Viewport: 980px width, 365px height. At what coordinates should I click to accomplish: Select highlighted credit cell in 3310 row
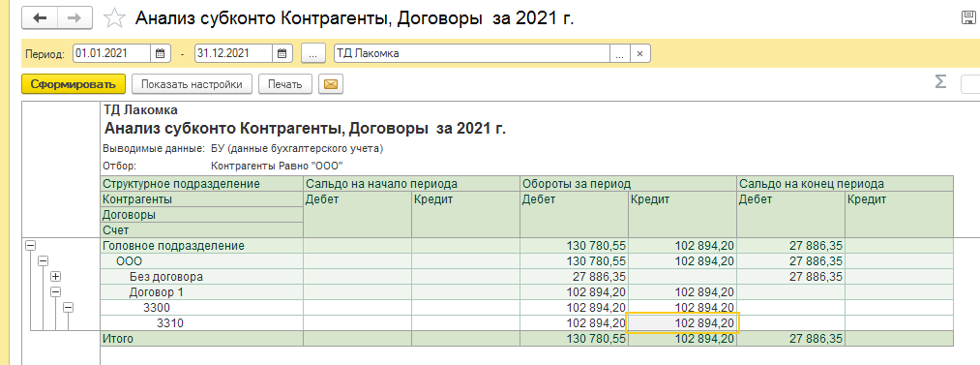[x=682, y=323]
